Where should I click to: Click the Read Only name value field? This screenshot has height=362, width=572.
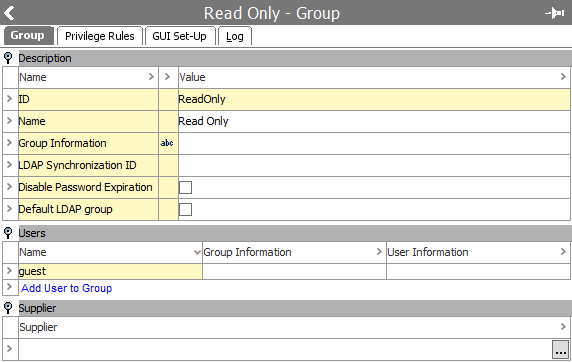pyautogui.click(x=374, y=121)
